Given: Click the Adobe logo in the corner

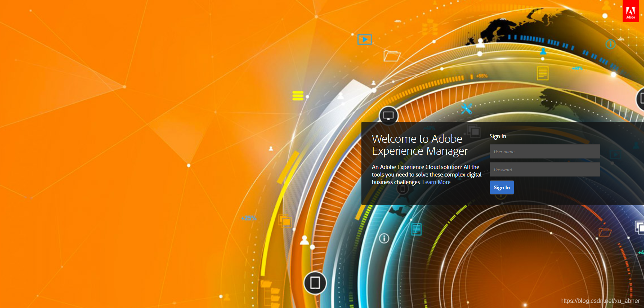Looking at the screenshot, I should 630,11.
